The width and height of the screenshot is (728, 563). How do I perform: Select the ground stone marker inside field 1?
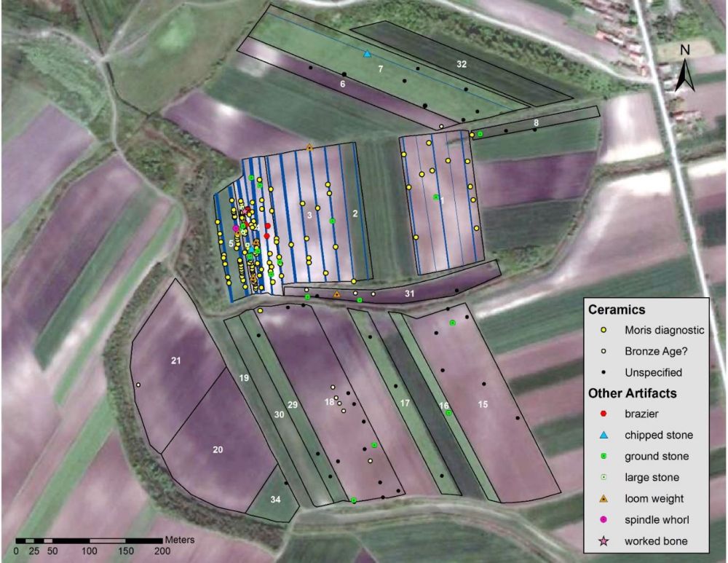coord(436,197)
